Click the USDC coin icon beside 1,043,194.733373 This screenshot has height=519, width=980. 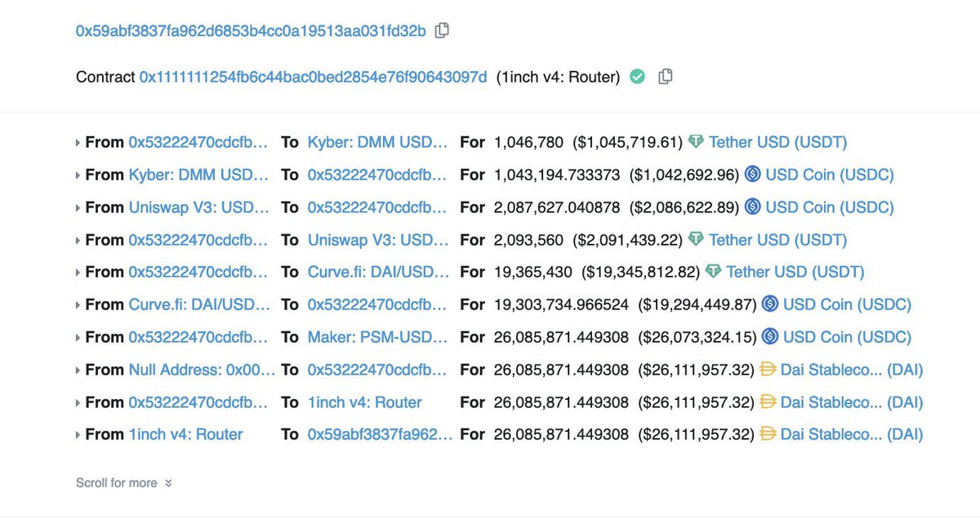pyautogui.click(x=752, y=175)
